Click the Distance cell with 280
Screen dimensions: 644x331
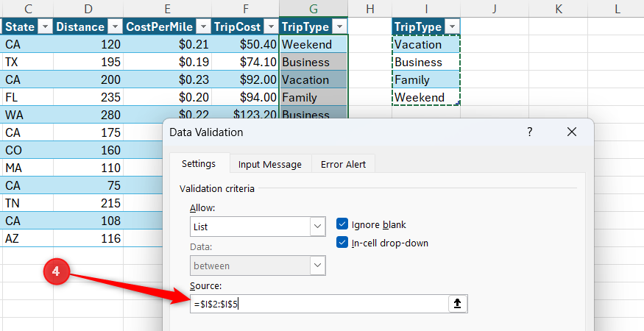pos(88,115)
